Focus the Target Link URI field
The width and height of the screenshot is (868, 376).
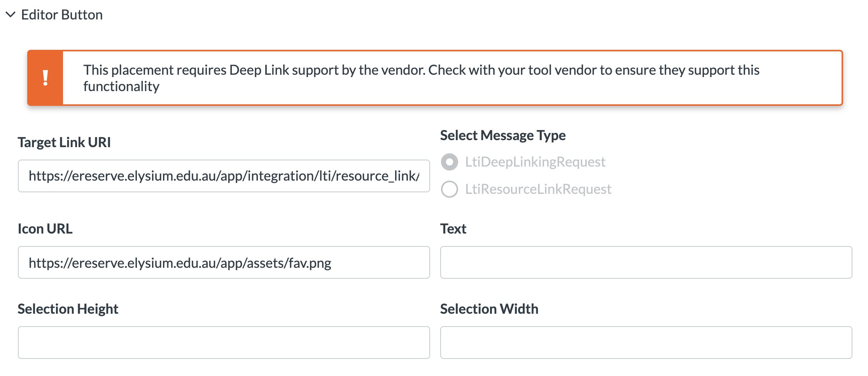click(224, 176)
